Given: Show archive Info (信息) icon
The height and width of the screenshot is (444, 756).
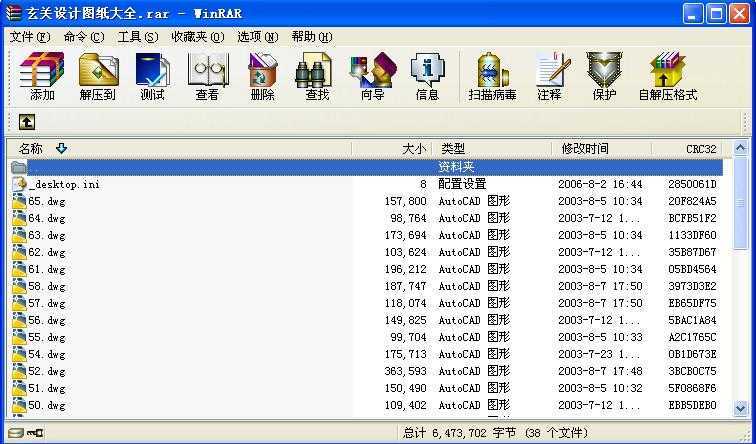Looking at the screenshot, I should (428, 77).
